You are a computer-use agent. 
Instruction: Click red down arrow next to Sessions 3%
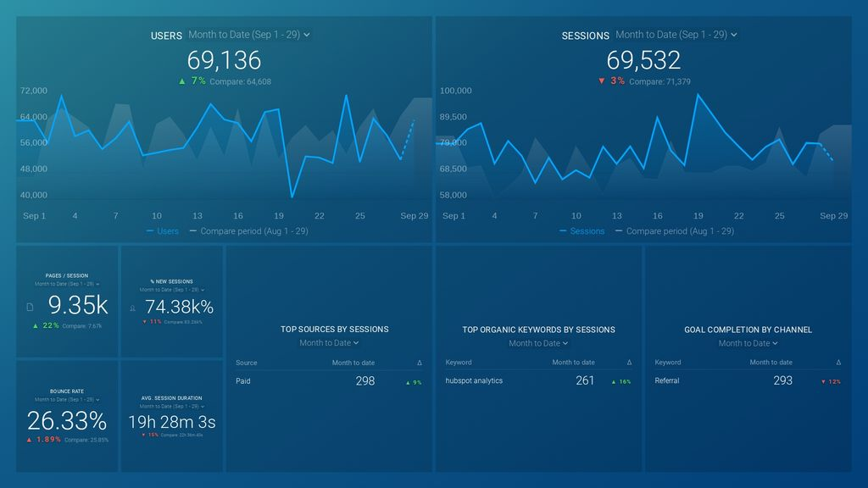point(602,80)
